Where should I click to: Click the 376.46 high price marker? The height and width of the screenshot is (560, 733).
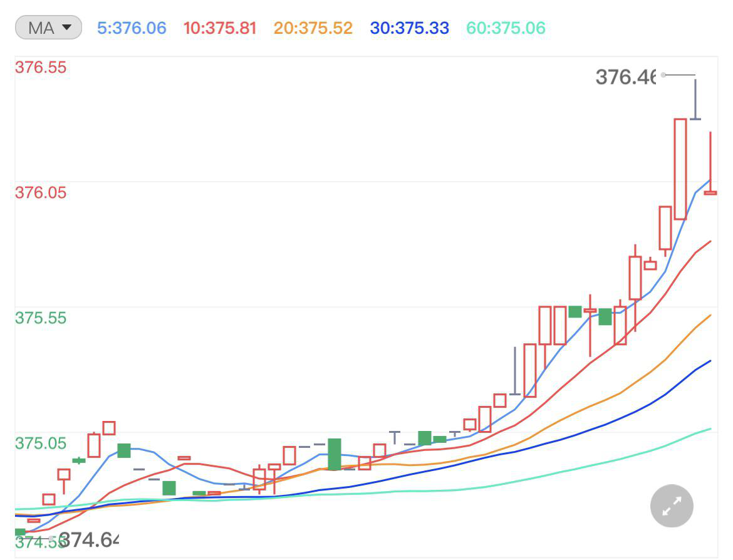pos(626,77)
